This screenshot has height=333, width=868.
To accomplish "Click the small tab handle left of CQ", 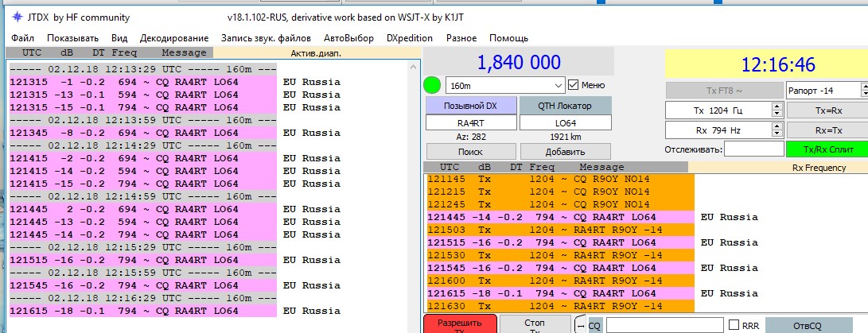I will 579,325.
